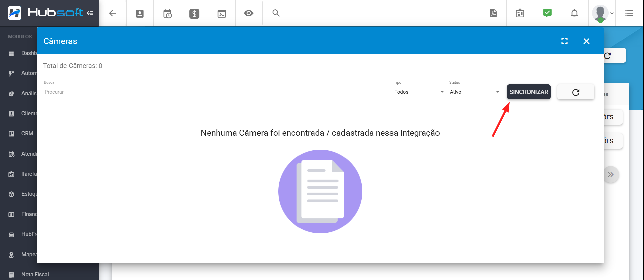Open the Cliente module in sidebar
Viewport: 644px width, 280px height.
tap(22, 114)
